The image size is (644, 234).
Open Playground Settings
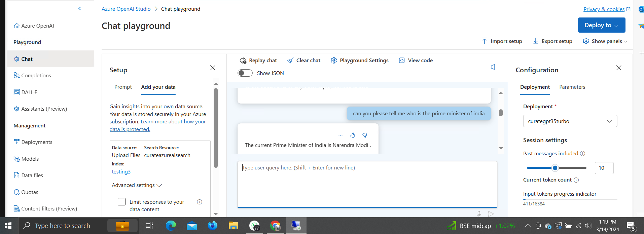(359, 61)
